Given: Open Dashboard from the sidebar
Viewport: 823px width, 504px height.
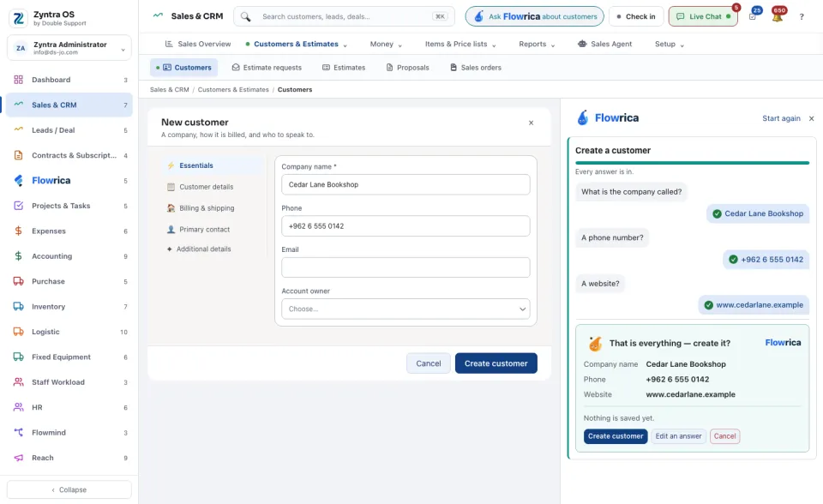Looking at the screenshot, I should pyautogui.click(x=69, y=80).
